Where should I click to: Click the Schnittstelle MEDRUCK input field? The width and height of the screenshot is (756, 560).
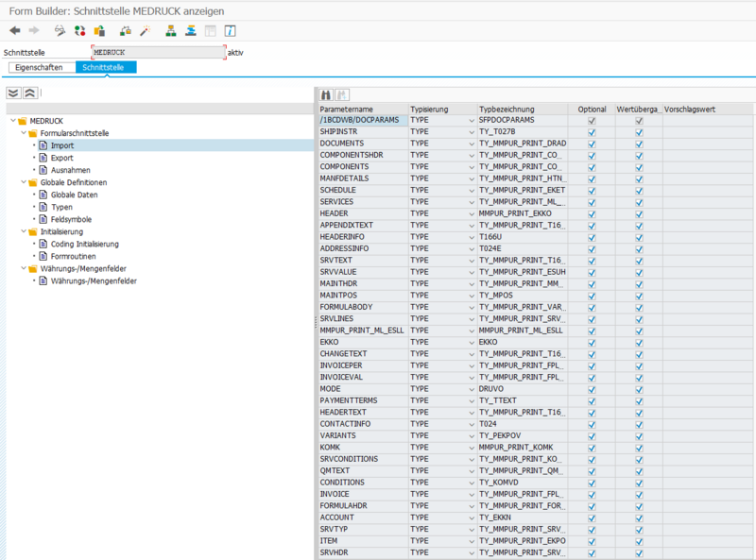[158, 53]
